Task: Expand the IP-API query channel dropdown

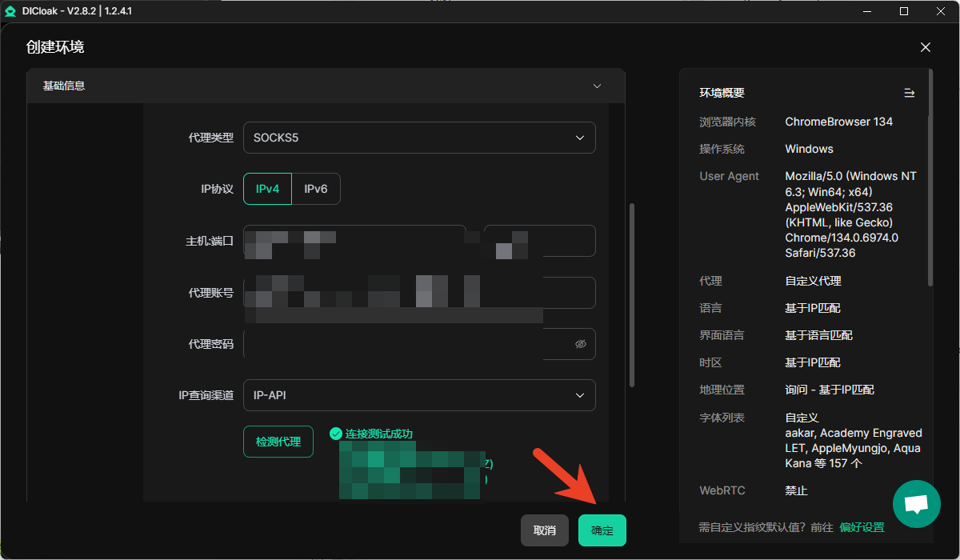Action: click(419, 395)
